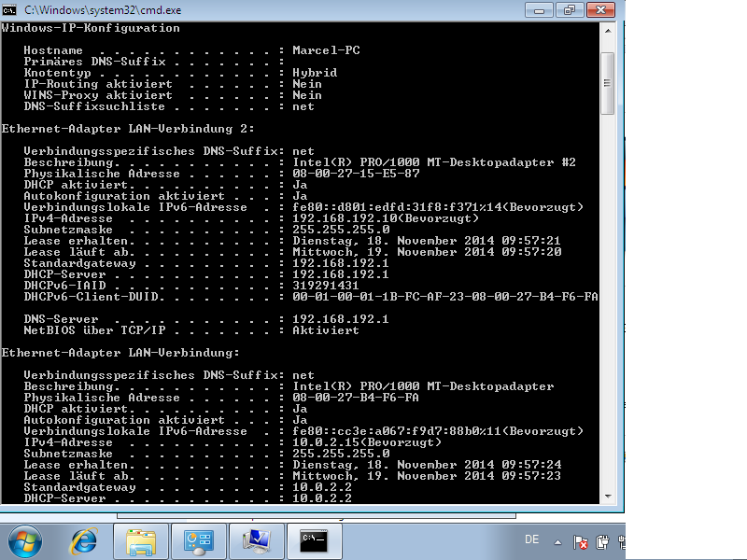Viewport: 747px width, 560px height.
Task: Click the Lease erhalten time 09:57:21
Action: (x=531, y=241)
